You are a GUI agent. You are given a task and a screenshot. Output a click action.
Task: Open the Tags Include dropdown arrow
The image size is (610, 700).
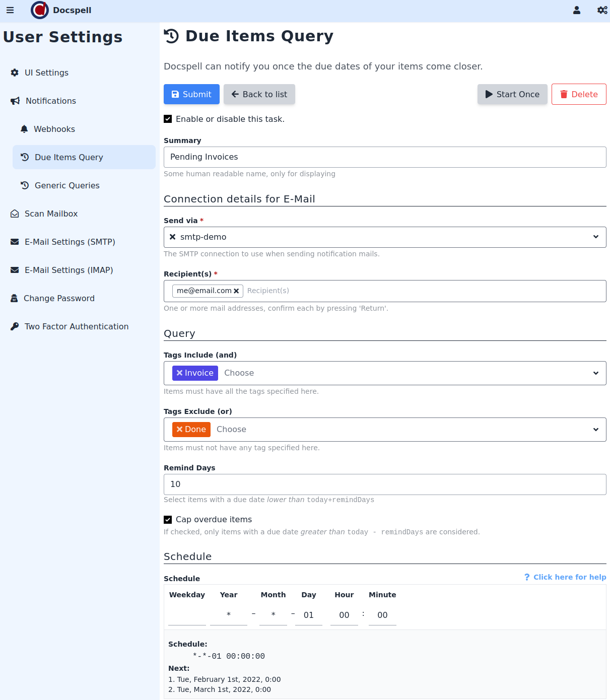tap(596, 373)
